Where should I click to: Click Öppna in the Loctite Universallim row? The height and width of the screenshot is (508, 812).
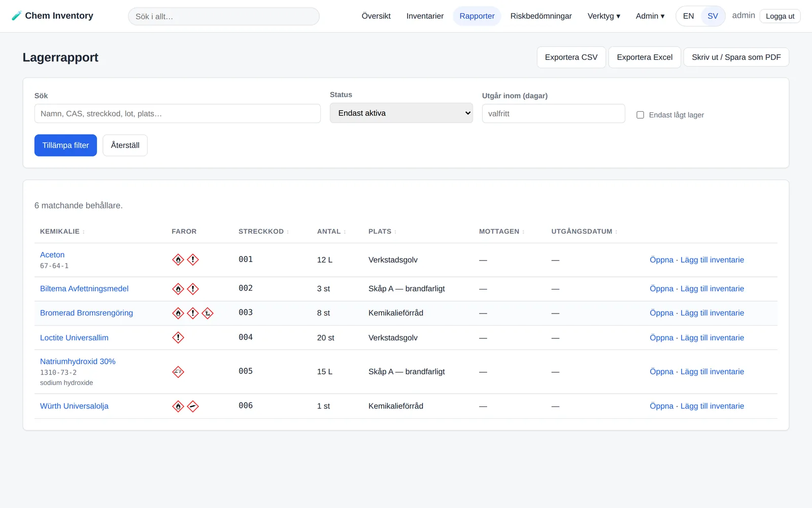click(661, 338)
